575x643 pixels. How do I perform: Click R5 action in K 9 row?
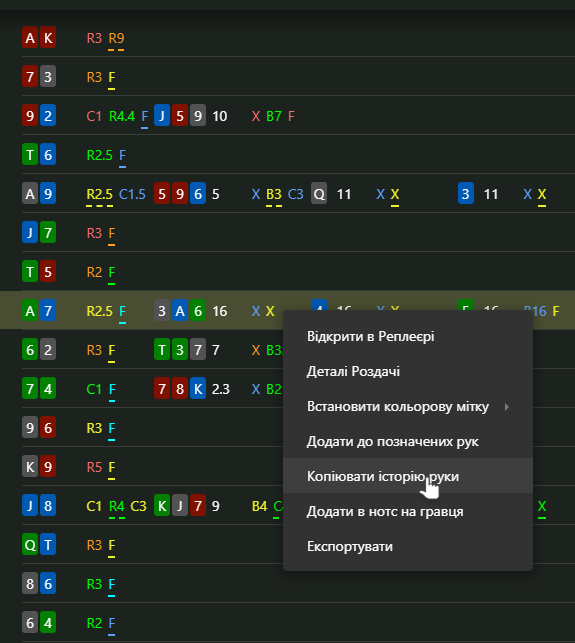[94, 467]
